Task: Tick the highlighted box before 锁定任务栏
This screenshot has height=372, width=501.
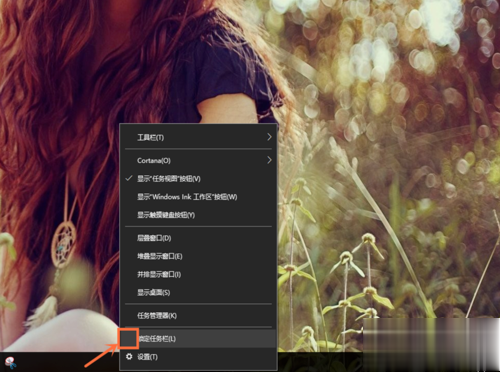Action: point(128,338)
